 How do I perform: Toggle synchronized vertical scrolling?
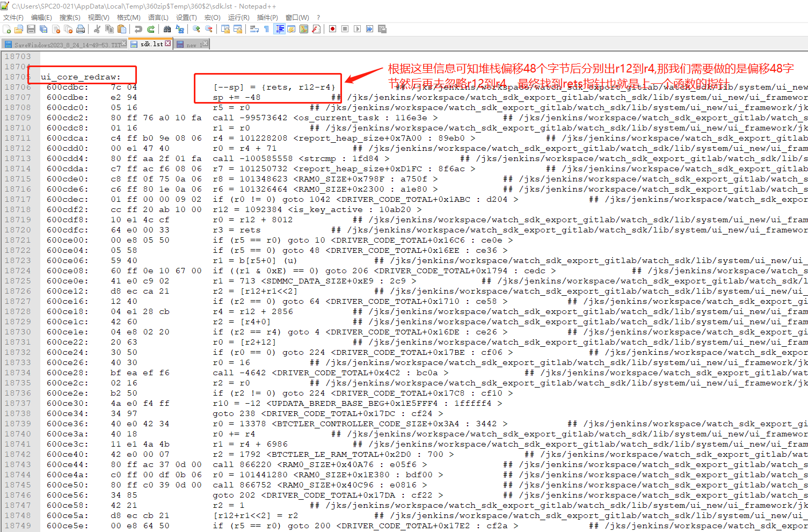pos(225,29)
